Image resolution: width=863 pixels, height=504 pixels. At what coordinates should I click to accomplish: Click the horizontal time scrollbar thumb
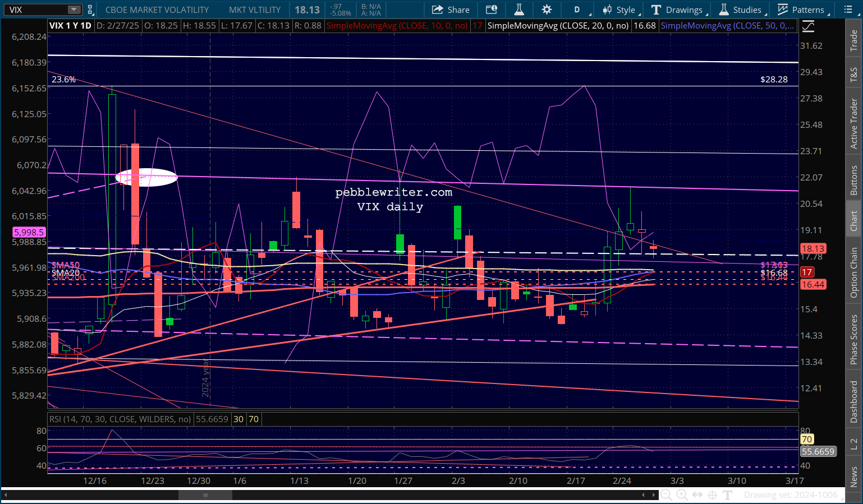tap(205, 495)
